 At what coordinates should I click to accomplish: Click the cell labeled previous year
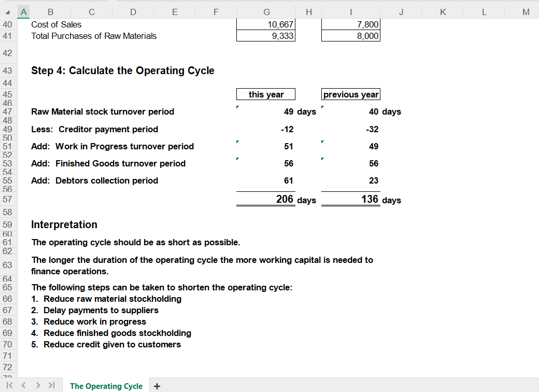tap(351, 94)
